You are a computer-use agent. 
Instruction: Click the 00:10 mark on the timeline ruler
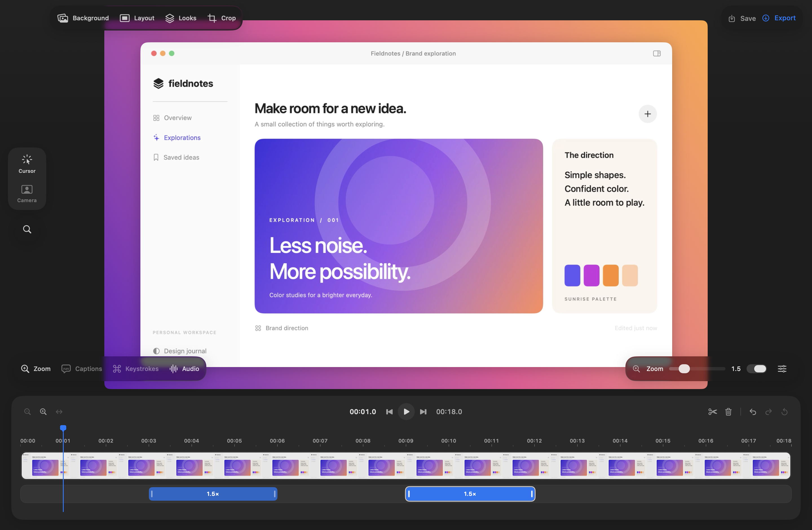(x=449, y=441)
